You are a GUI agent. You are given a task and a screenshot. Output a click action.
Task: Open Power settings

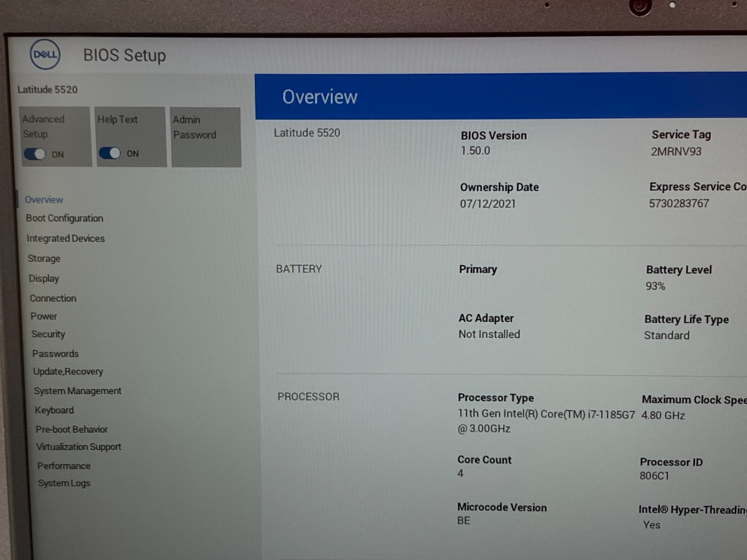(x=43, y=316)
